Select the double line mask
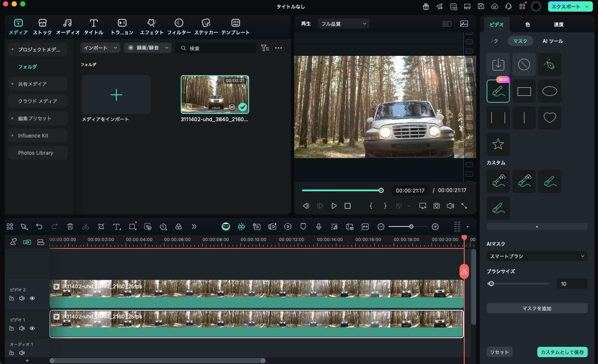Viewport: 598px width, 364px height. click(x=498, y=117)
